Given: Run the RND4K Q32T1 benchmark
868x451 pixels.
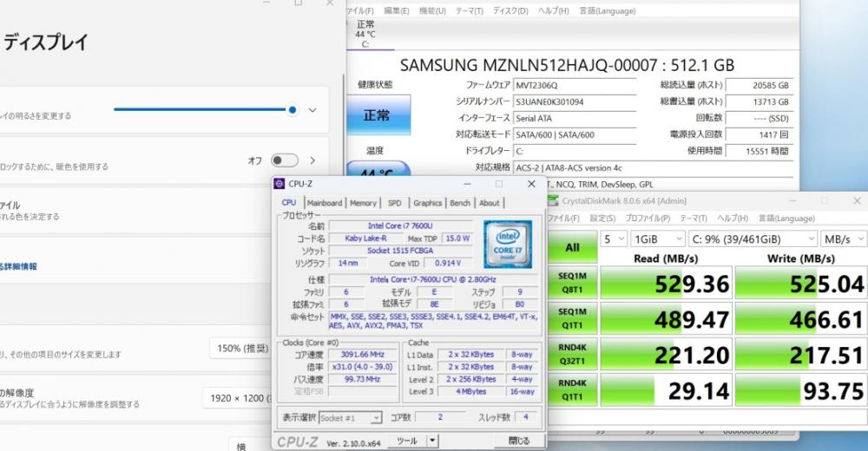Looking at the screenshot, I should [572, 354].
